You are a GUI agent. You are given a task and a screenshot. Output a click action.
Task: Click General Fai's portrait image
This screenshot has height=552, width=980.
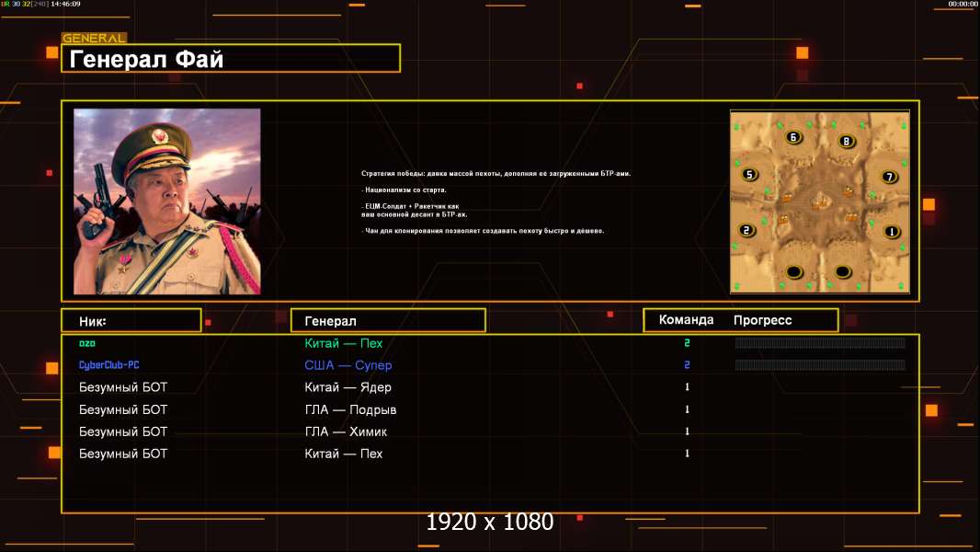[167, 201]
